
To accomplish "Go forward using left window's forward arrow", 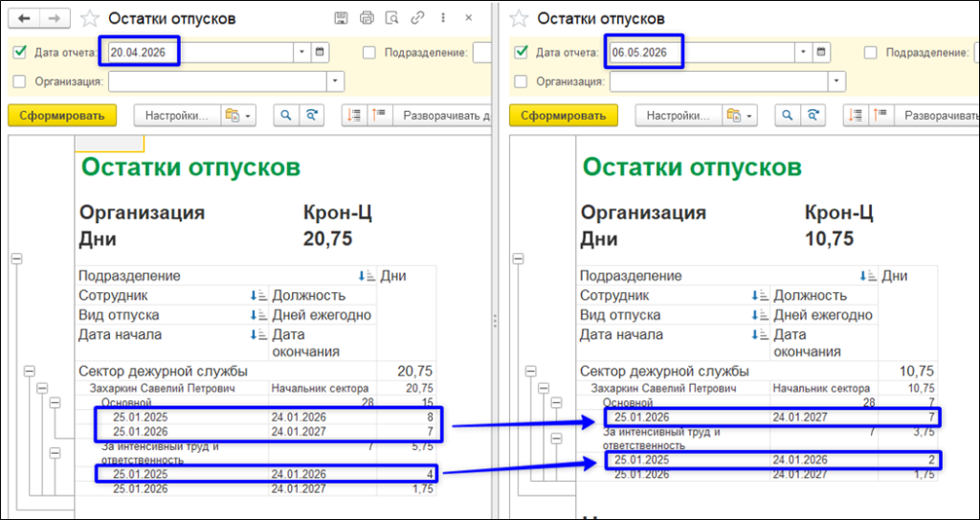I will click(x=55, y=19).
